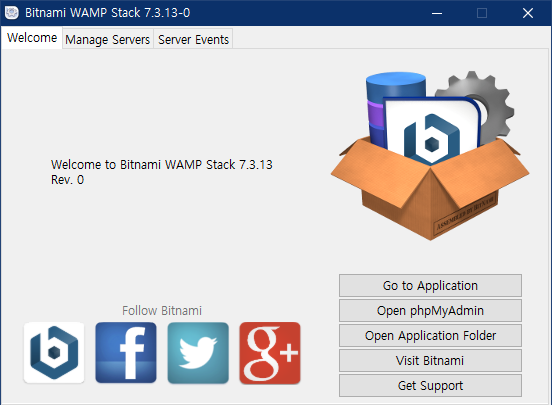Open the Google Plus follow icon
The image size is (552, 405).
pyautogui.click(x=270, y=353)
